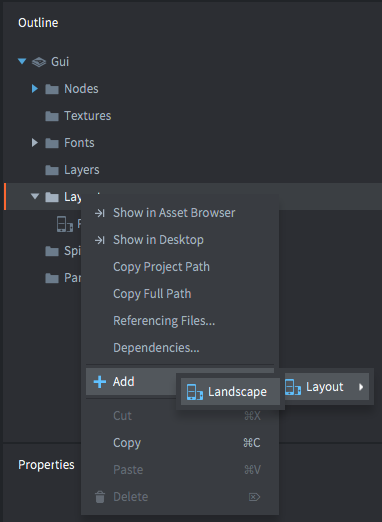Image resolution: width=382 pixels, height=522 pixels.
Task: Click the blue plus Add icon
Action: (x=100, y=382)
